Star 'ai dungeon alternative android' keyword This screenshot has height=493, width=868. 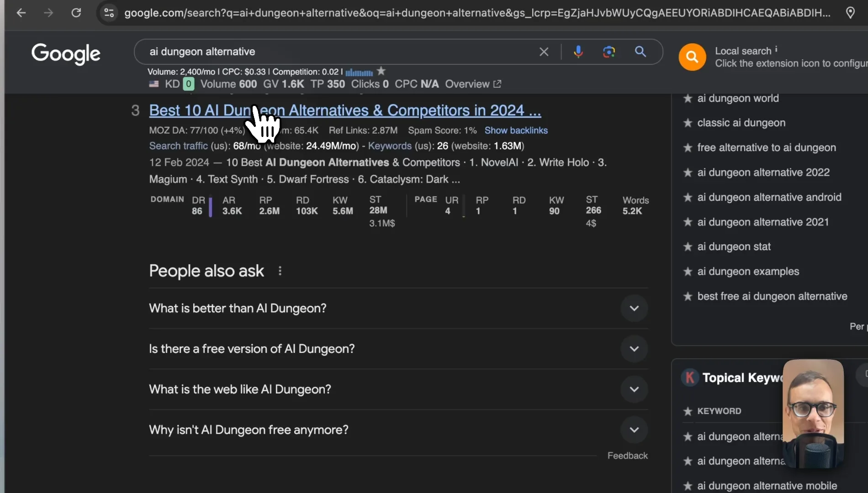pos(688,197)
